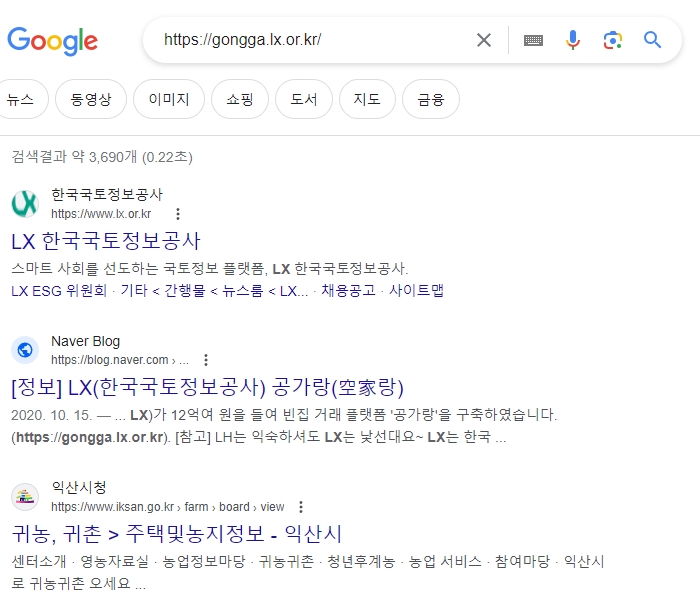Open Google Lens image search
The height and width of the screenshot is (612, 700).
point(613,40)
